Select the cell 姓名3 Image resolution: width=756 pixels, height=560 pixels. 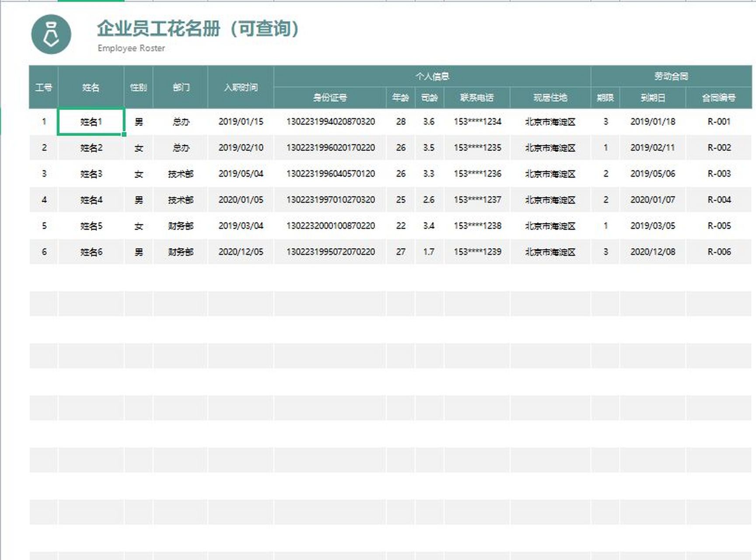click(91, 174)
